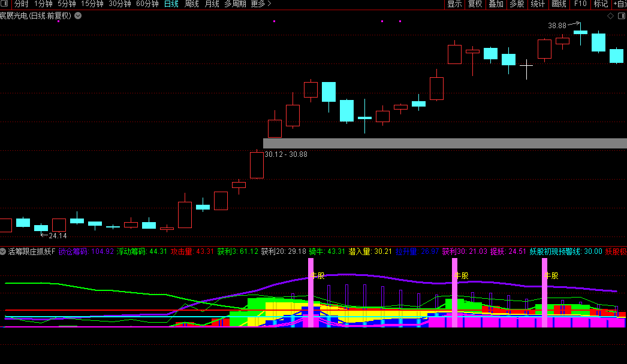The width and height of the screenshot is (627, 364).
Task: Select the 60分钟 period
Action: pos(147,4)
